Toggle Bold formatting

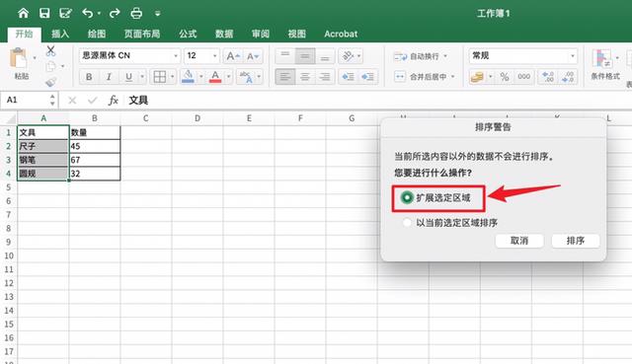click(x=89, y=77)
